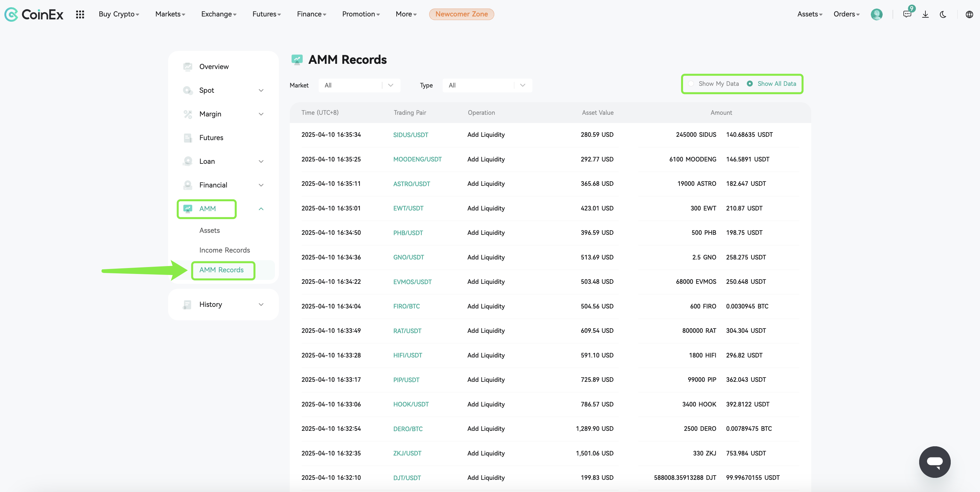
Task: Click the Overview sidebar icon
Action: coord(187,66)
